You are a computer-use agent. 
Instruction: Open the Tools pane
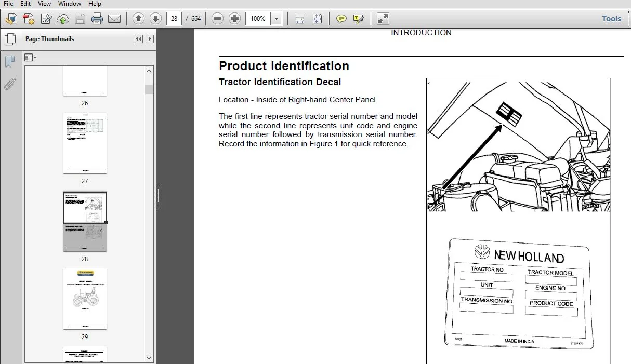click(611, 19)
